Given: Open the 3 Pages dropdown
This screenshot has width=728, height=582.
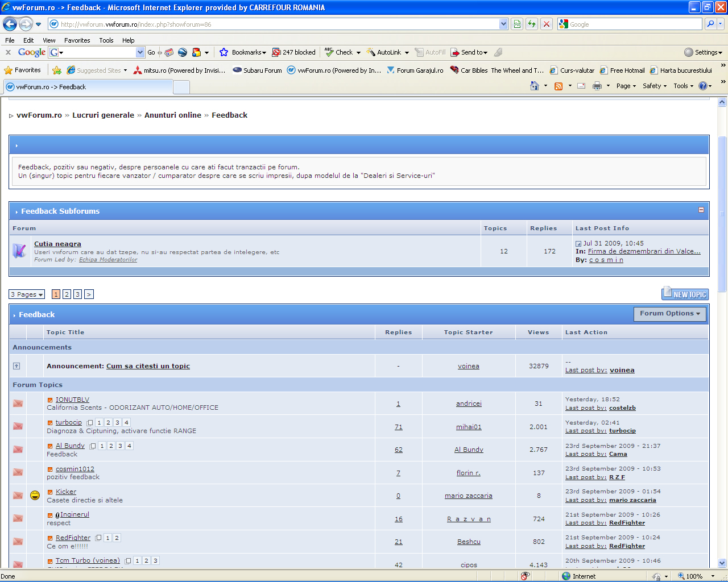Looking at the screenshot, I should click(27, 294).
